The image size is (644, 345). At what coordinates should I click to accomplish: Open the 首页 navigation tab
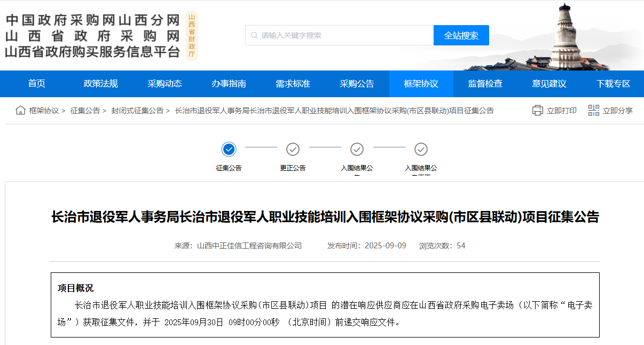[37, 84]
